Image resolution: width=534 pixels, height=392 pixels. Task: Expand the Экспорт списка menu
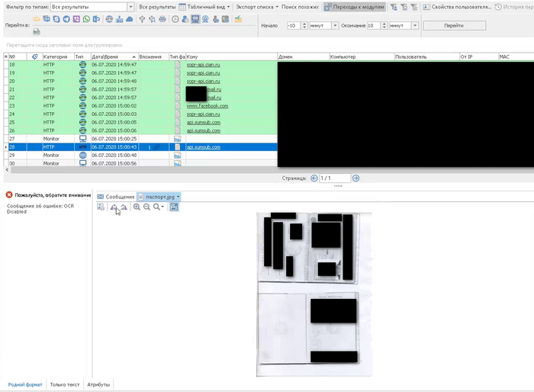pos(277,7)
